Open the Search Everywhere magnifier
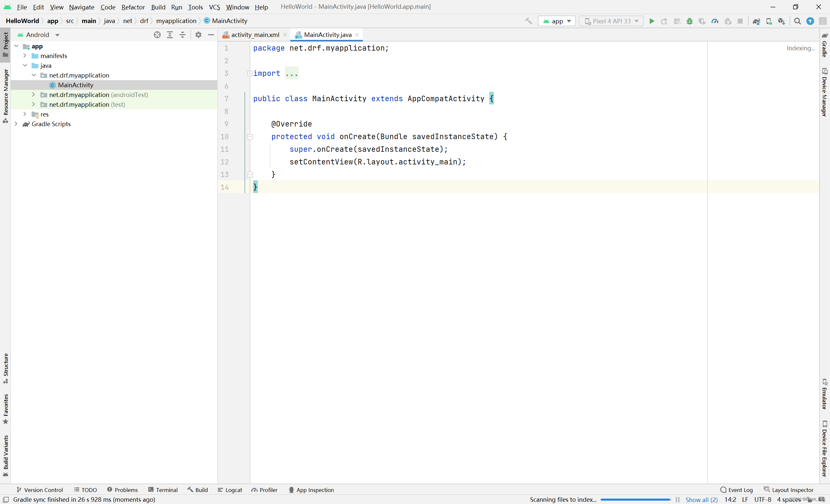Viewport: 830px width, 504px height. pos(797,21)
